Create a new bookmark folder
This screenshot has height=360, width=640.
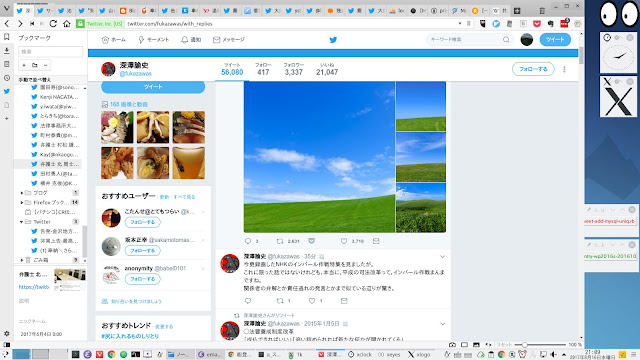pos(35,65)
